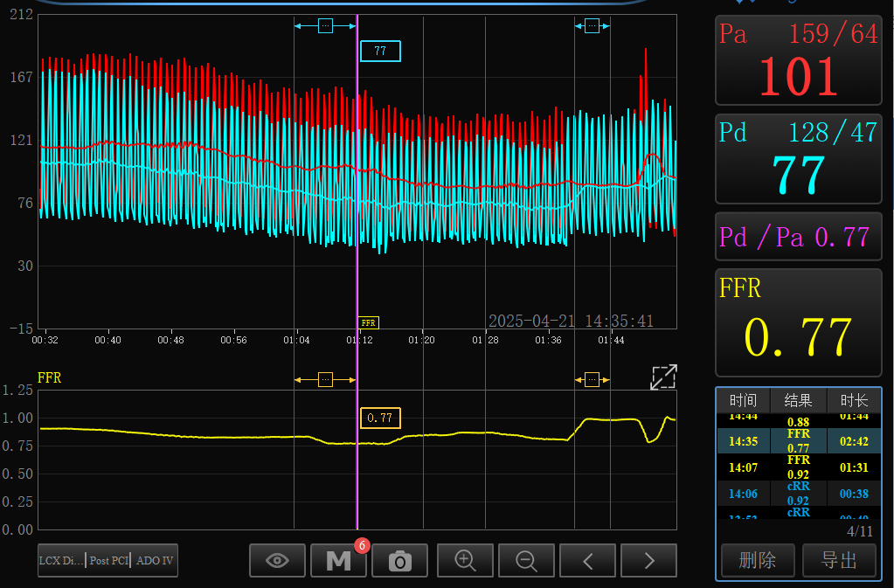The image size is (894, 588).
Task: Go to the previous recording with left arrow
Action: tap(588, 561)
